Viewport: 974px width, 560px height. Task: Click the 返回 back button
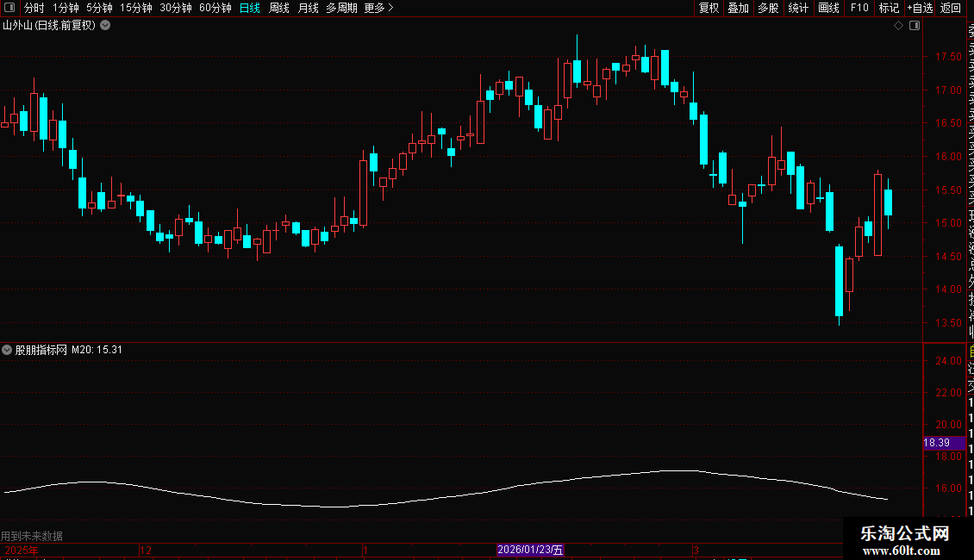[x=951, y=8]
